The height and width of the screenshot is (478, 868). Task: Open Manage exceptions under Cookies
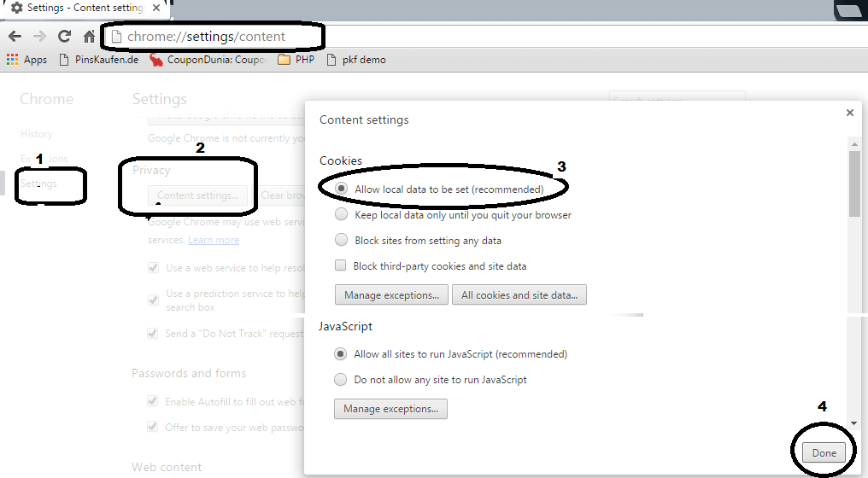click(391, 294)
